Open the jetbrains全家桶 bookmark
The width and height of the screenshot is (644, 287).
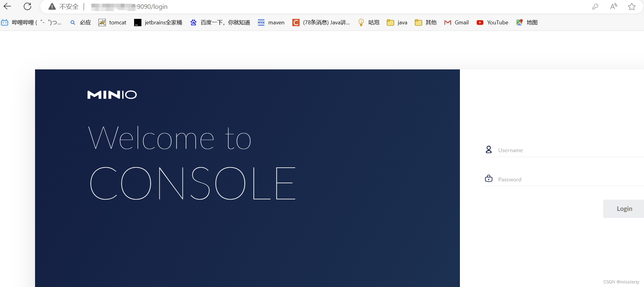pos(158,22)
